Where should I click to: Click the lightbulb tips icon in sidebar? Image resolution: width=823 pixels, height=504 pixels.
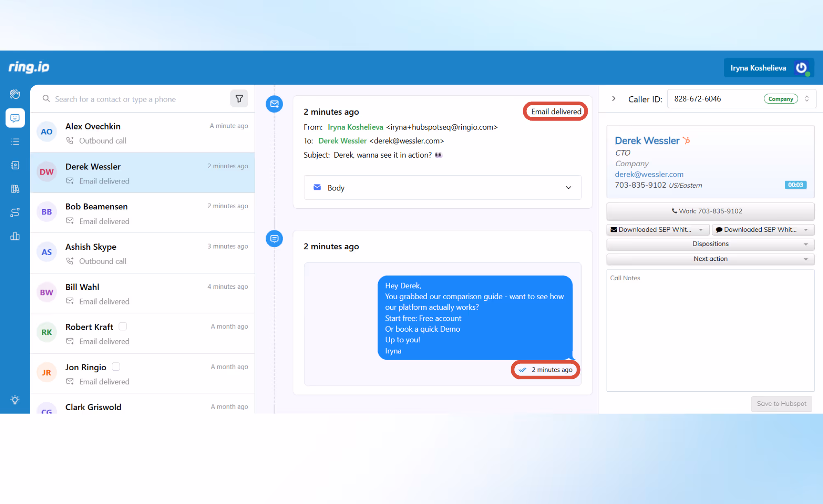[15, 399]
